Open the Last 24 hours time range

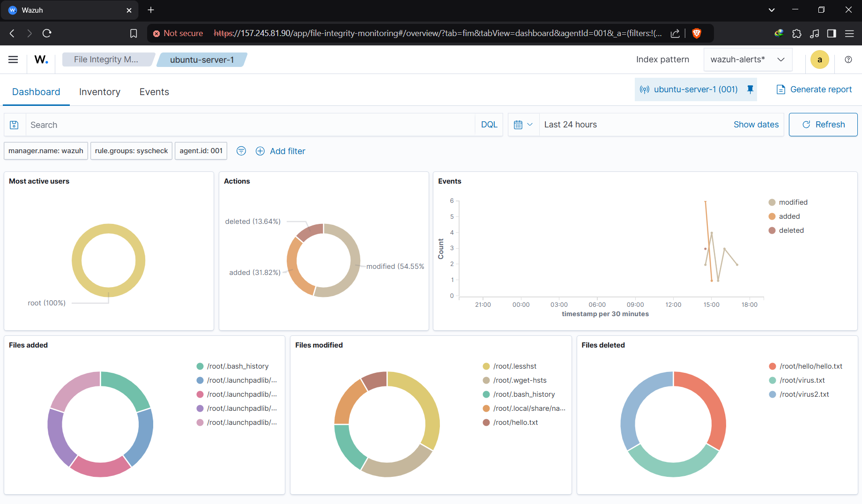pos(570,125)
